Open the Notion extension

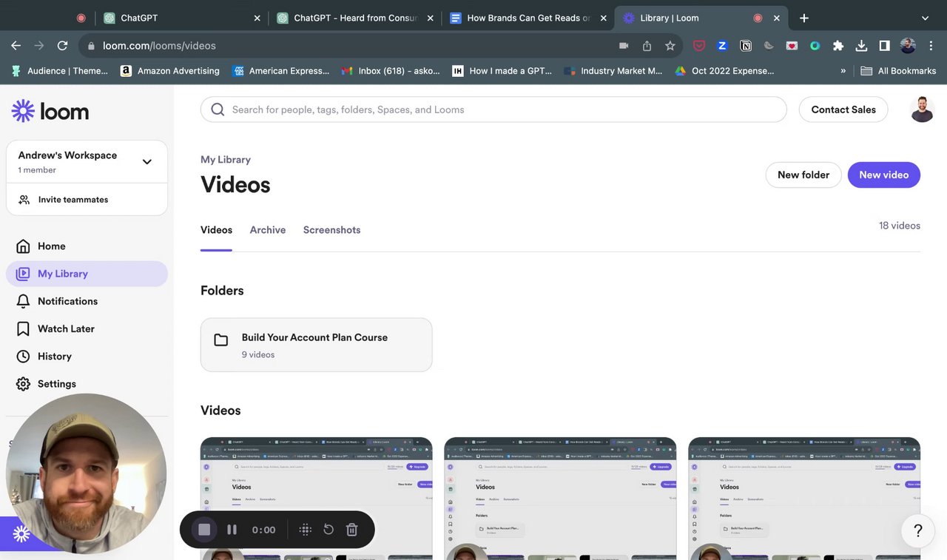(746, 46)
